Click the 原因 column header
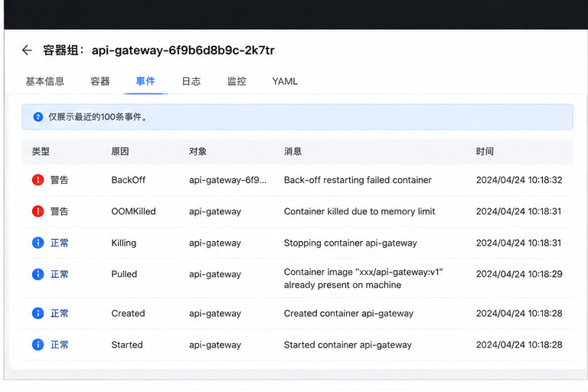588x392 pixels. [x=120, y=152]
